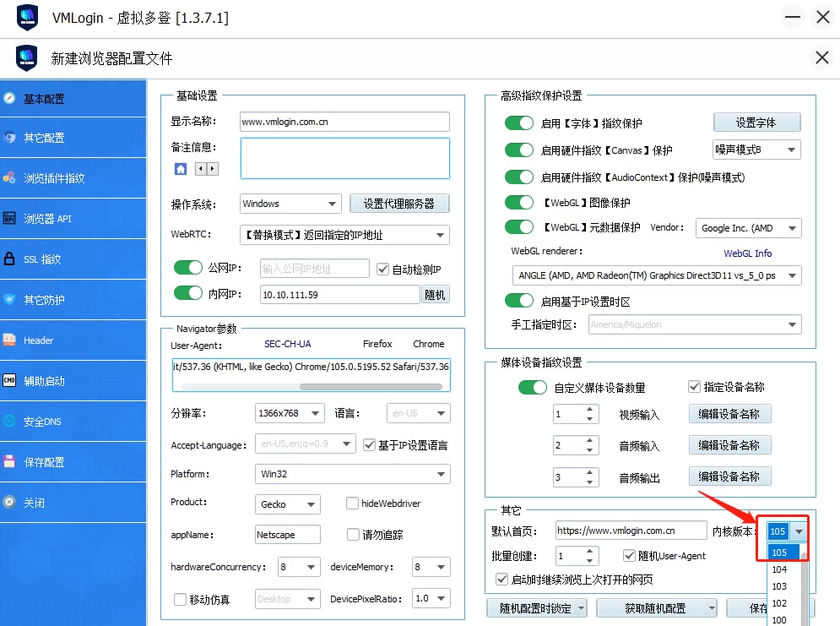840x626 pixels.
Task: Click the 保存配置 floppy disk icon
Action: click(x=9, y=462)
